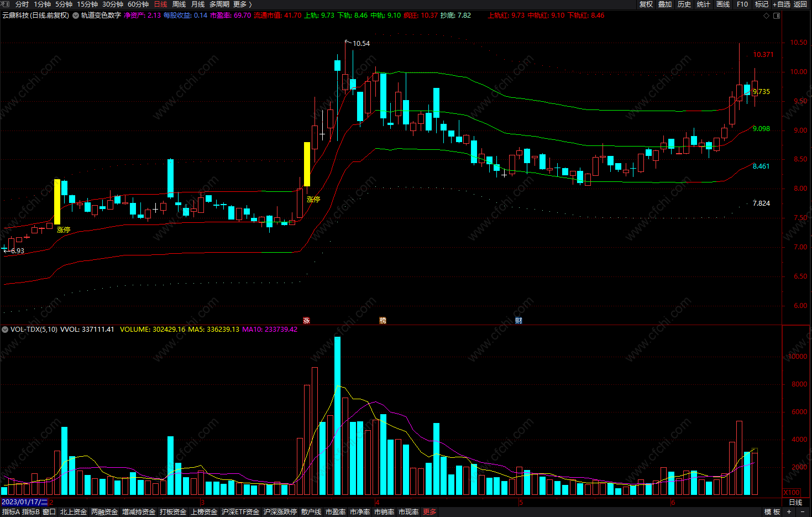Select 北上资金 indicator tab
This screenshot has width=812, height=517.
coord(74,512)
